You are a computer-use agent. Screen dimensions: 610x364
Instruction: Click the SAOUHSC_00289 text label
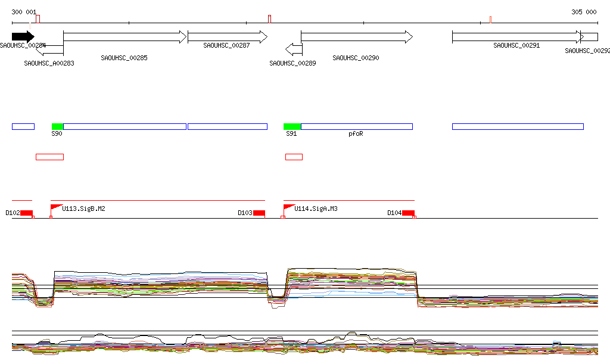pyautogui.click(x=292, y=63)
